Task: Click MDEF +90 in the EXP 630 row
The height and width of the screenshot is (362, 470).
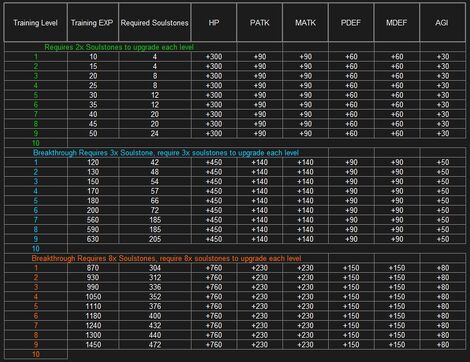Action: point(397,239)
